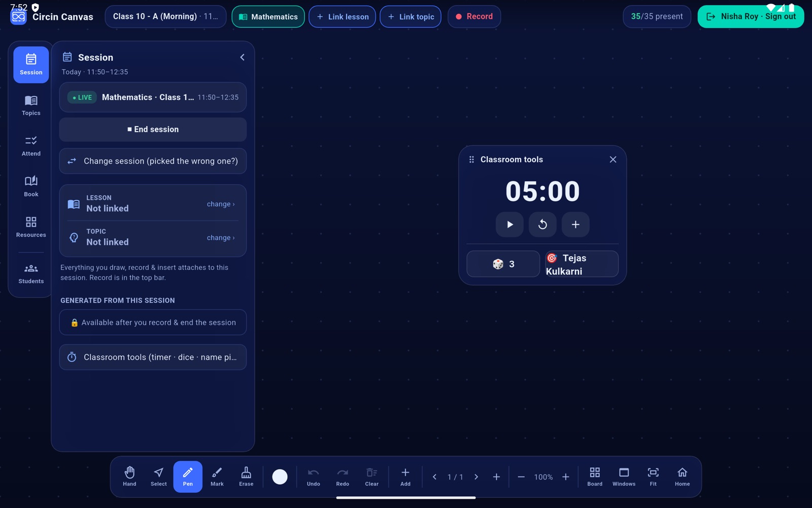Open the Book sidebar tab

click(31, 186)
